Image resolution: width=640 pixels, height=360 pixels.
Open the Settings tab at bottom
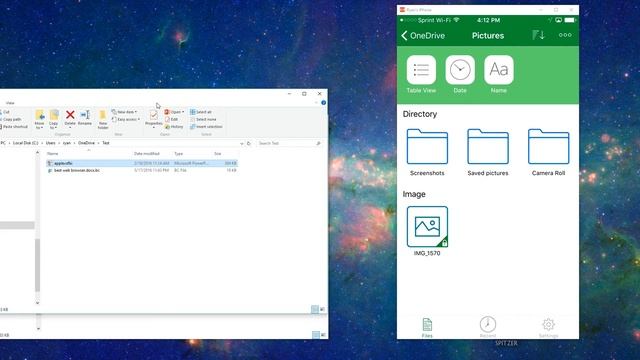pos(548,328)
